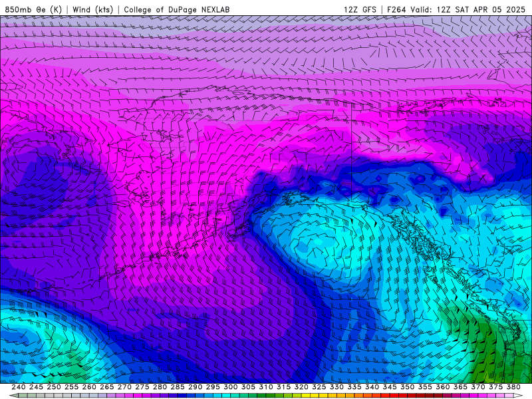532x399 pixels.
Task: Select the 260 colorbar label
Action: click(x=89, y=387)
